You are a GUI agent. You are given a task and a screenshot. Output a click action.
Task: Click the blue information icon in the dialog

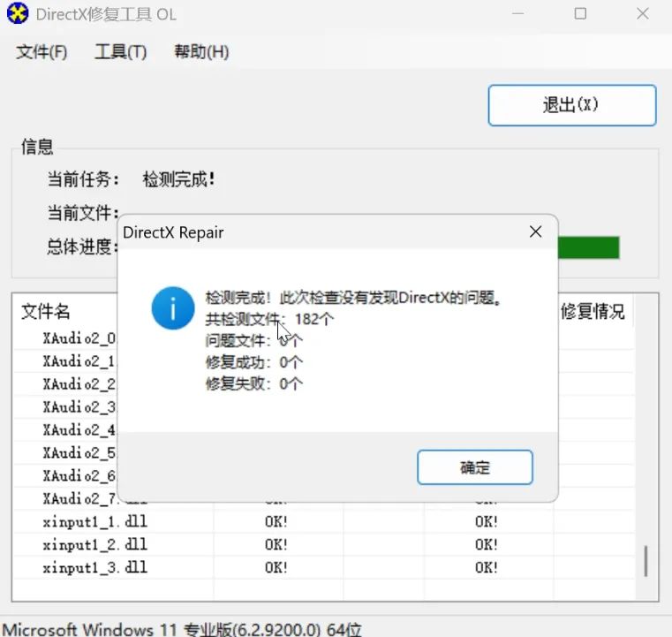pyautogui.click(x=173, y=308)
